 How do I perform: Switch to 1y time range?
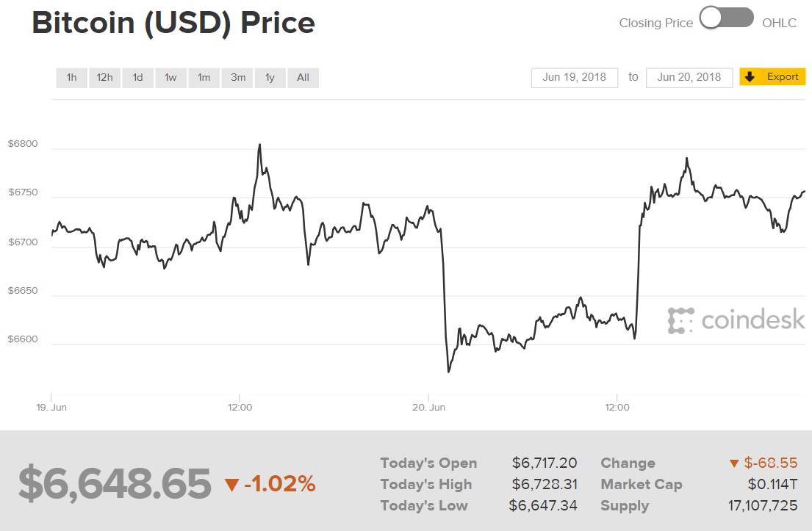click(x=270, y=77)
